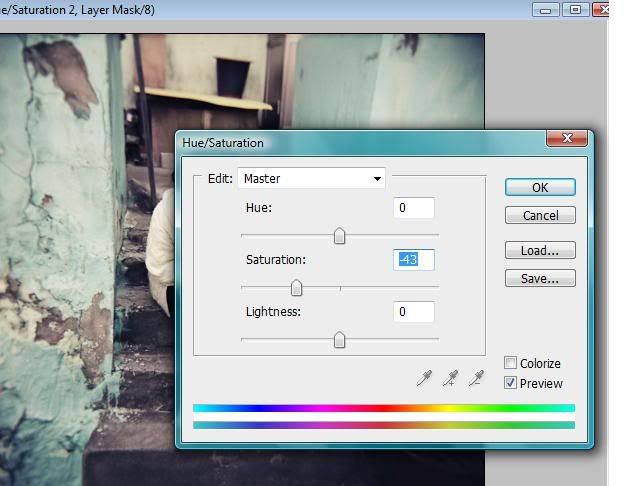Image resolution: width=640 pixels, height=486 pixels.
Task: Click the Saturation value field showing -43
Action: [x=414, y=260]
